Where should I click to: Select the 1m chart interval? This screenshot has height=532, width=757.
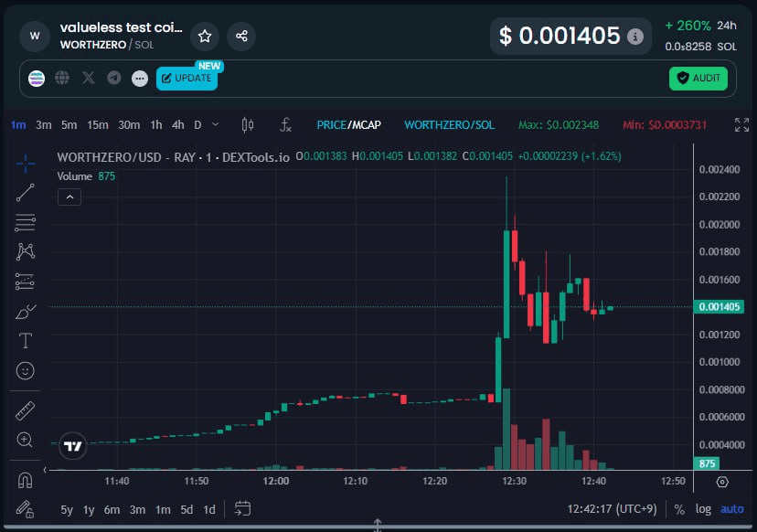(x=18, y=125)
